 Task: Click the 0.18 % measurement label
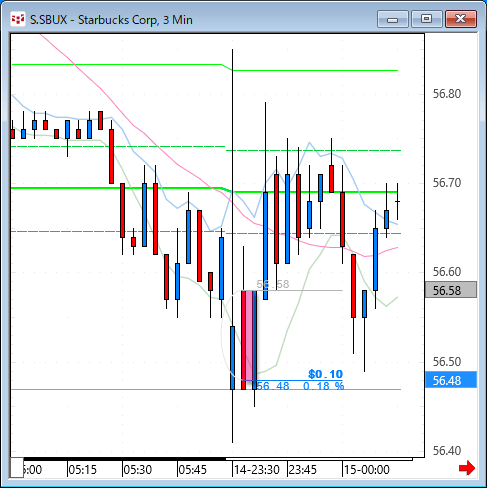(x=323, y=386)
